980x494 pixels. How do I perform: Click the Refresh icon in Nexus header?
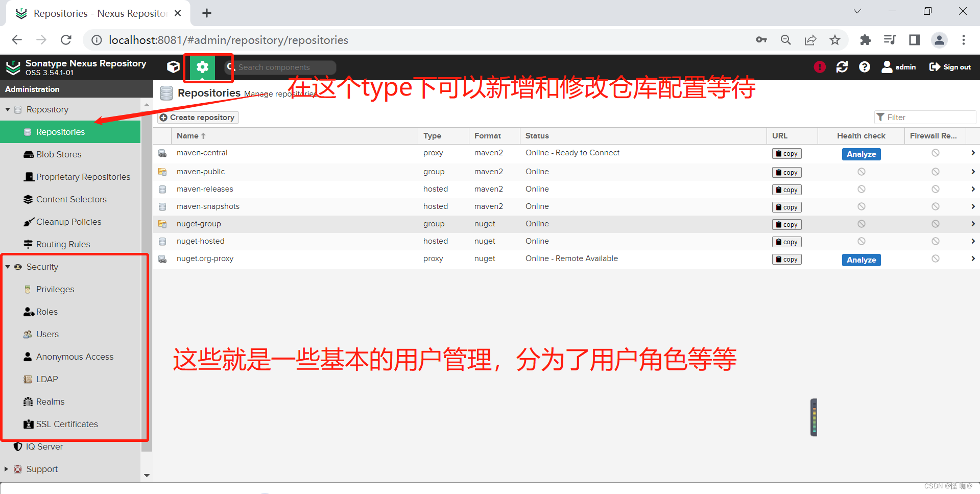tap(842, 67)
